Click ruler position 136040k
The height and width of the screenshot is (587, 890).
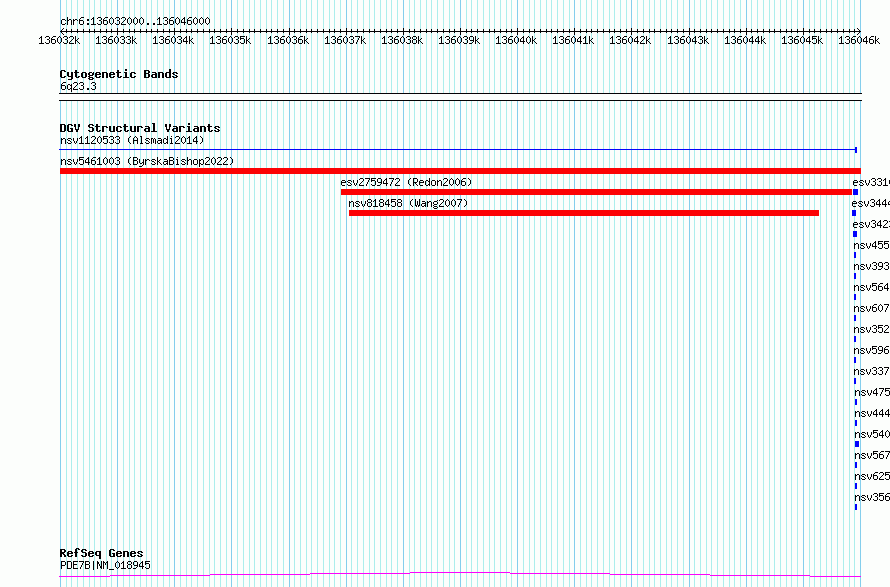click(516, 40)
